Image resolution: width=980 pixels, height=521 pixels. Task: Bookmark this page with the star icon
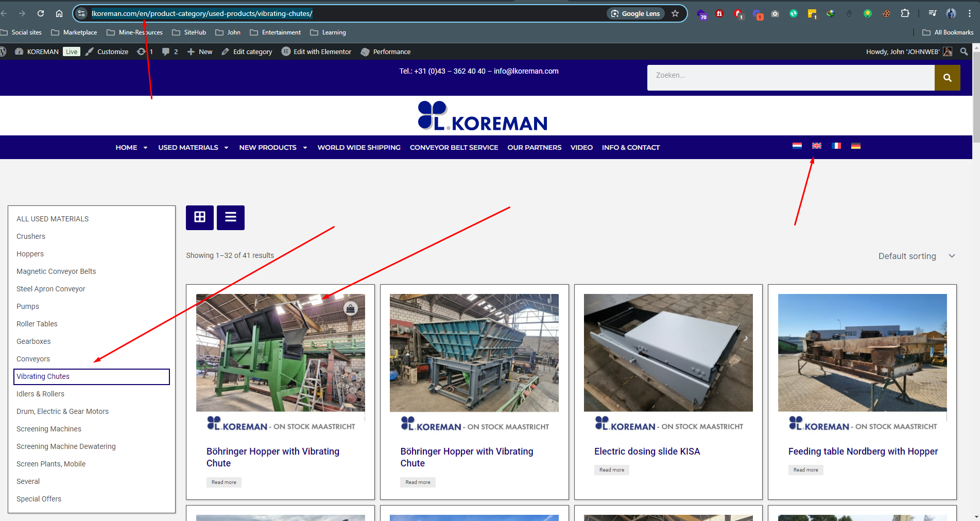[675, 13]
